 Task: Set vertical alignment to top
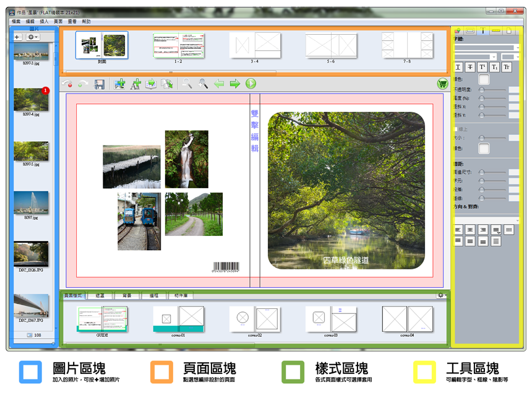click(x=458, y=241)
